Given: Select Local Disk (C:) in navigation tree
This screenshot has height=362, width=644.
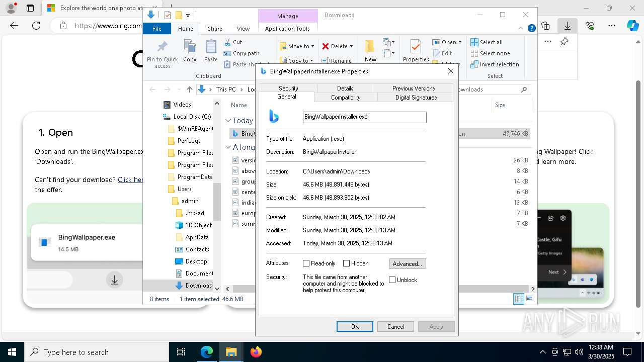Looking at the screenshot, I should (x=187, y=117).
